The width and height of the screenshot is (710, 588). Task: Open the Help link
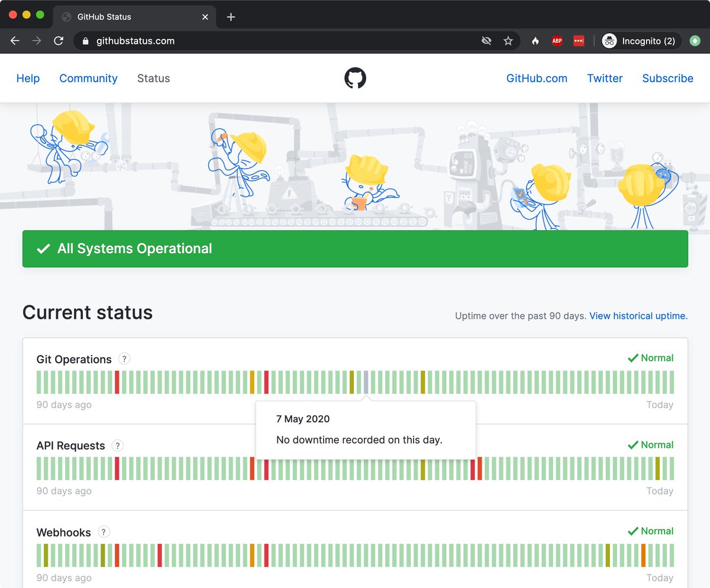(x=28, y=78)
